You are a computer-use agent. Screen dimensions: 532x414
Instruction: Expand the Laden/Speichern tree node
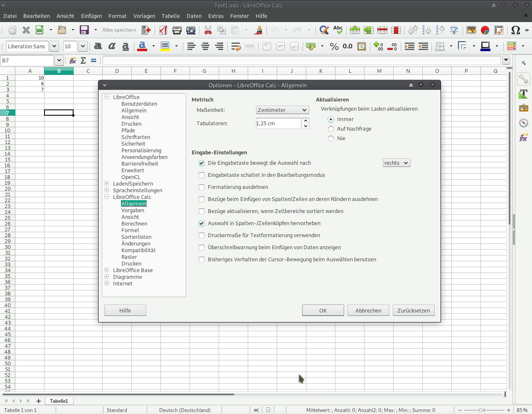107,183
